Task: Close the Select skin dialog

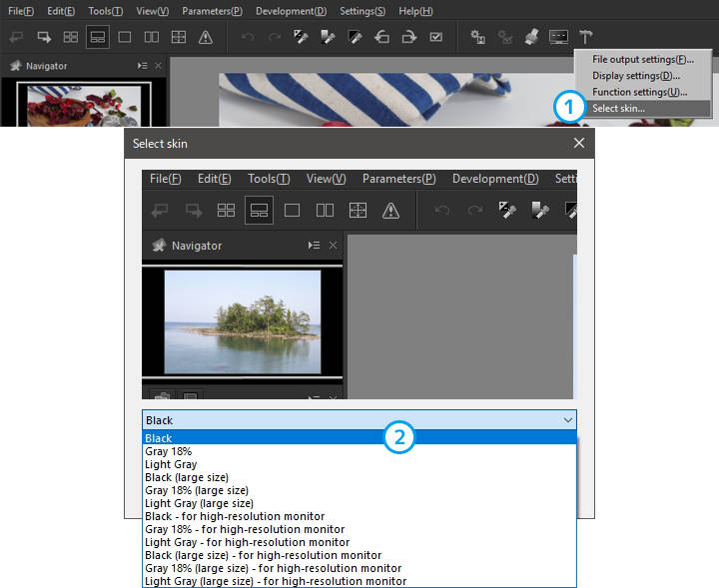Action: [x=579, y=143]
